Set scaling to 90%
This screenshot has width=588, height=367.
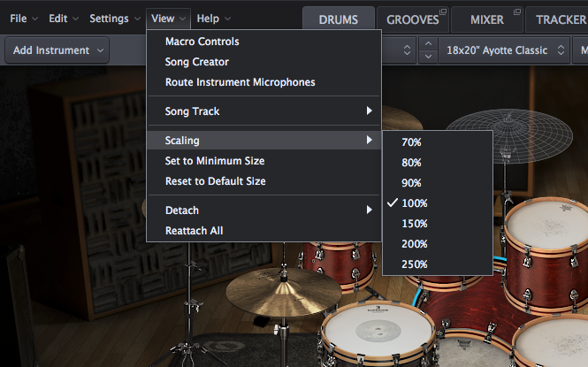438,182
